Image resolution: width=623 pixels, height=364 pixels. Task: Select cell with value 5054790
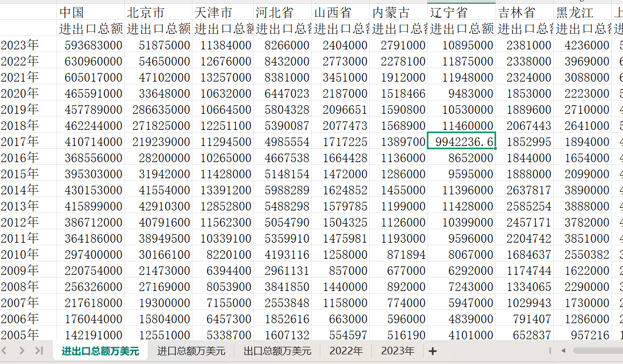pos(283,222)
